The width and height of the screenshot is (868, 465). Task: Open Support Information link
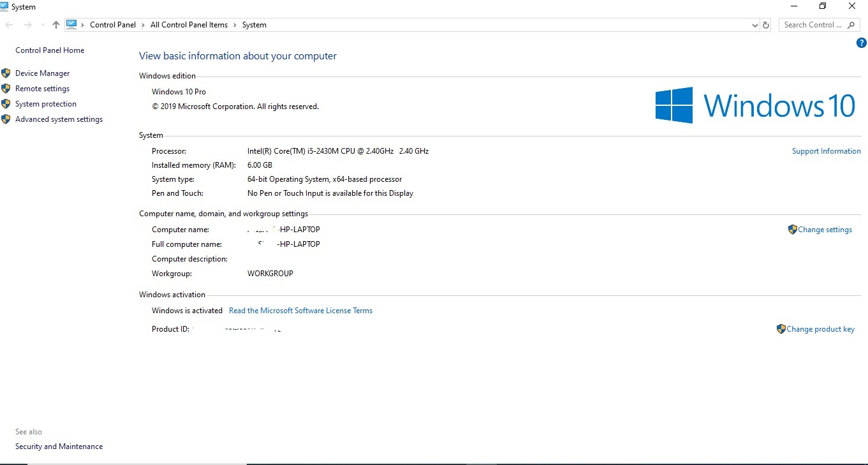pyautogui.click(x=826, y=151)
